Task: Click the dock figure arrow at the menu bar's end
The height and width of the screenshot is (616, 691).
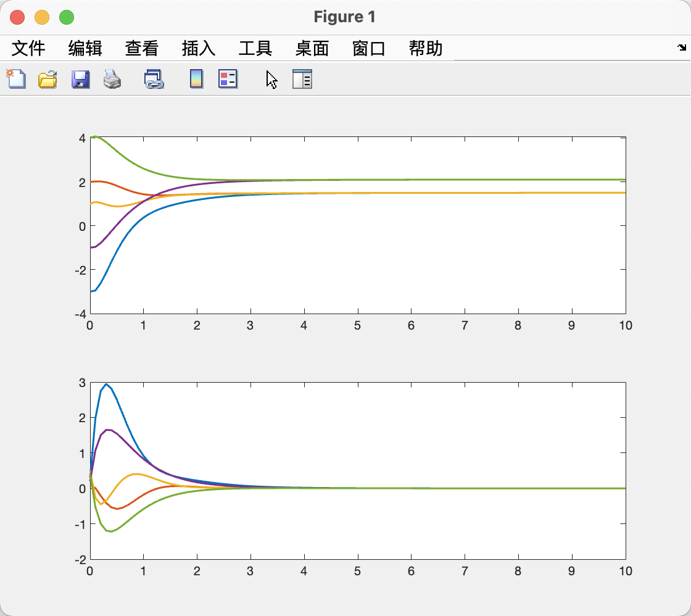Action: [x=682, y=47]
